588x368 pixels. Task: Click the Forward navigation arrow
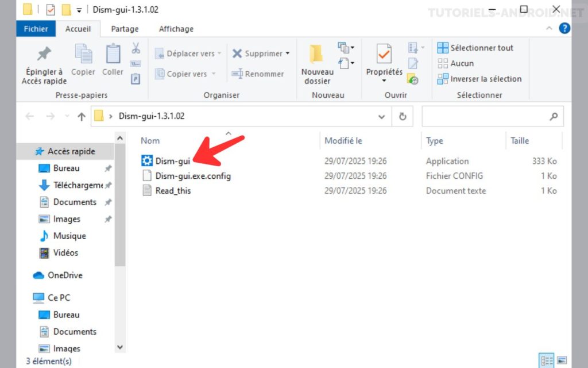point(51,116)
